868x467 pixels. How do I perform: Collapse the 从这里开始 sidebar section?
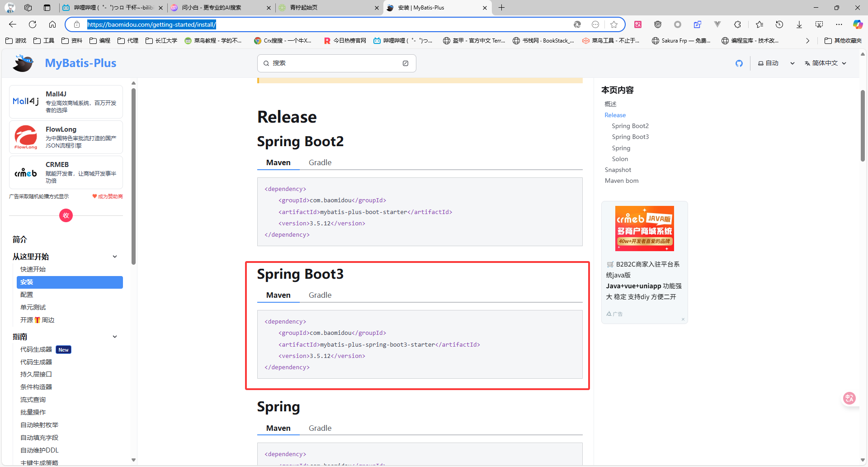tap(115, 257)
